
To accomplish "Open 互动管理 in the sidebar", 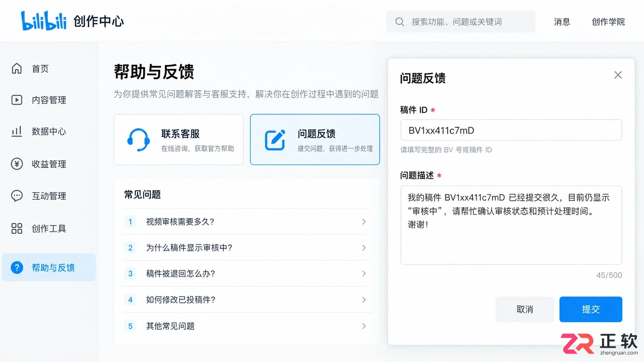I will 49,196.
